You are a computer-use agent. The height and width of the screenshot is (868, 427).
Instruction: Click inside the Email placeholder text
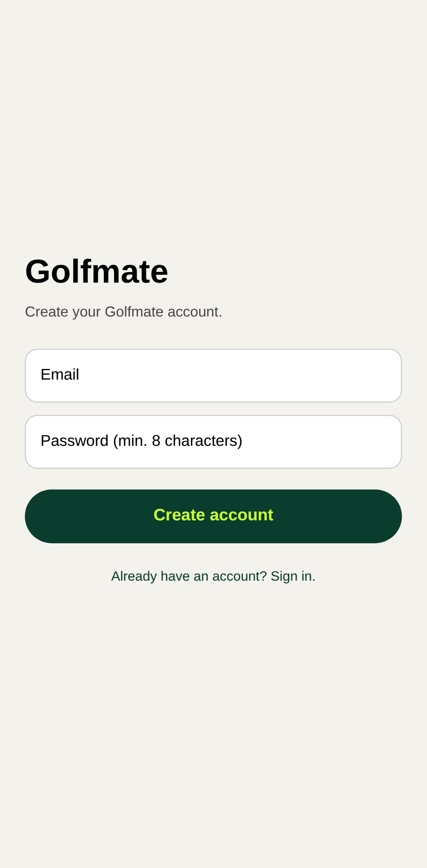coord(60,374)
